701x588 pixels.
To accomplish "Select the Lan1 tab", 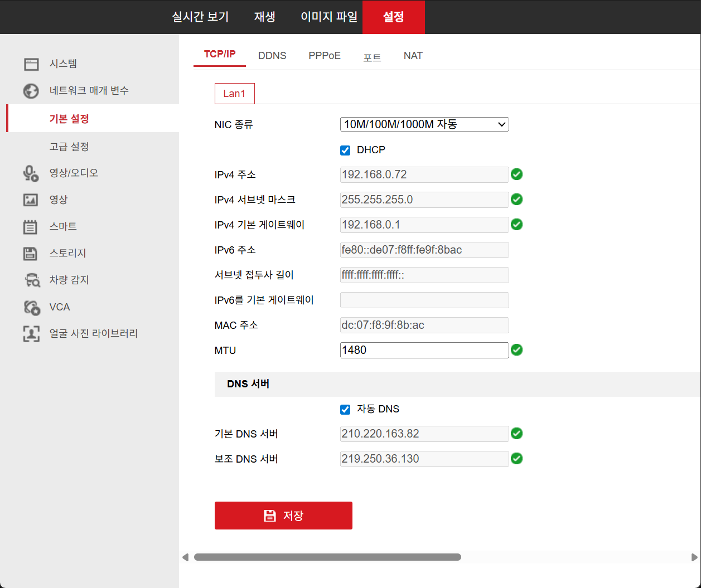I will (x=235, y=94).
